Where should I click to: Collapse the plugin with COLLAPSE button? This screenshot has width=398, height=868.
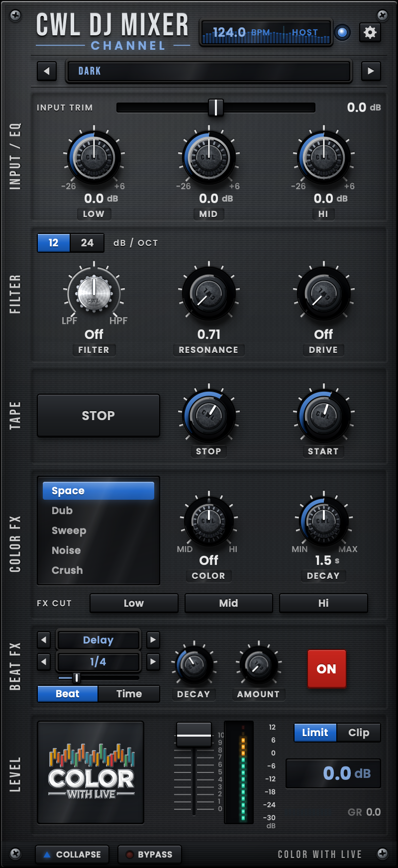coord(72,855)
